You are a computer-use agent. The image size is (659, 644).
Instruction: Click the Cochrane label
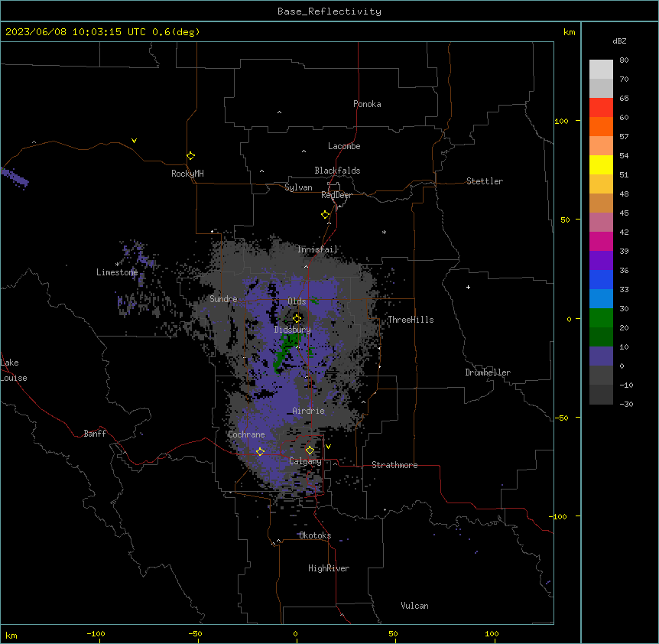(246, 434)
